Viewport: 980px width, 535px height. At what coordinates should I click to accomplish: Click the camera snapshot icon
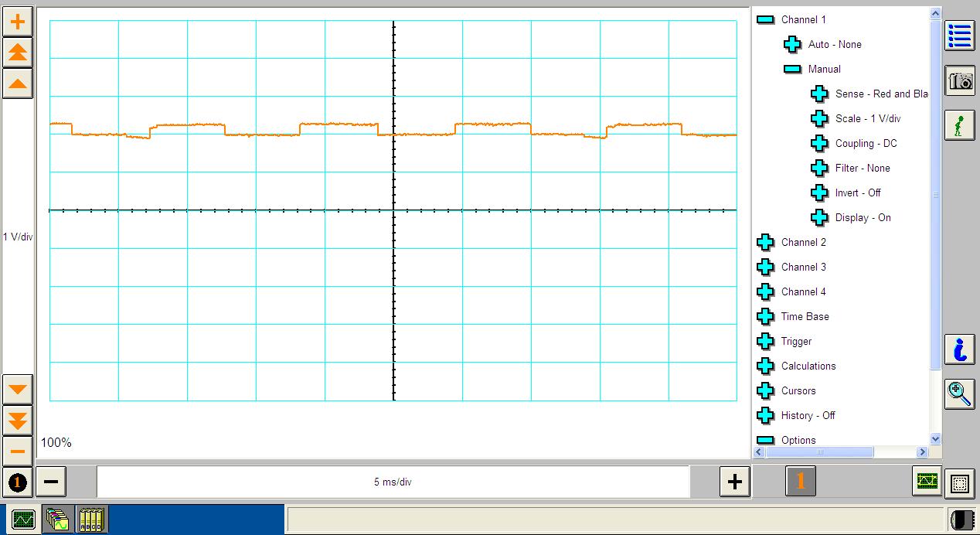pyautogui.click(x=960, y=80)
